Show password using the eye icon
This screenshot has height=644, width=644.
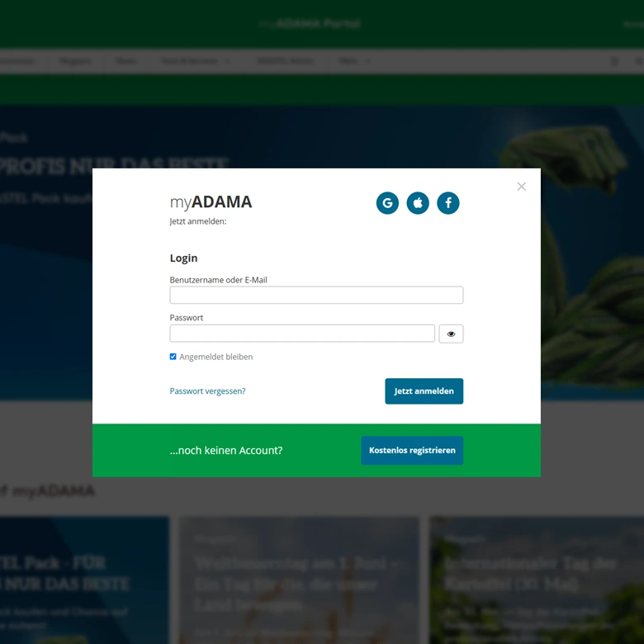(451, 334)
